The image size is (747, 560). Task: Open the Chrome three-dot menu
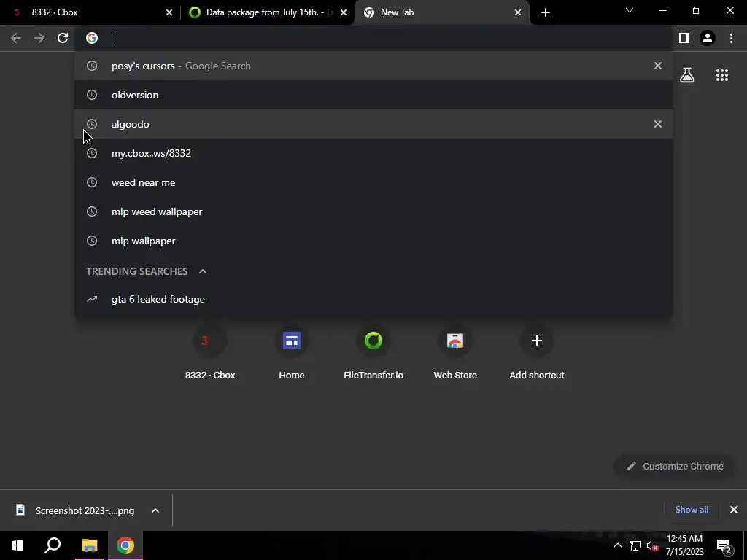click(x=731, y=38)
